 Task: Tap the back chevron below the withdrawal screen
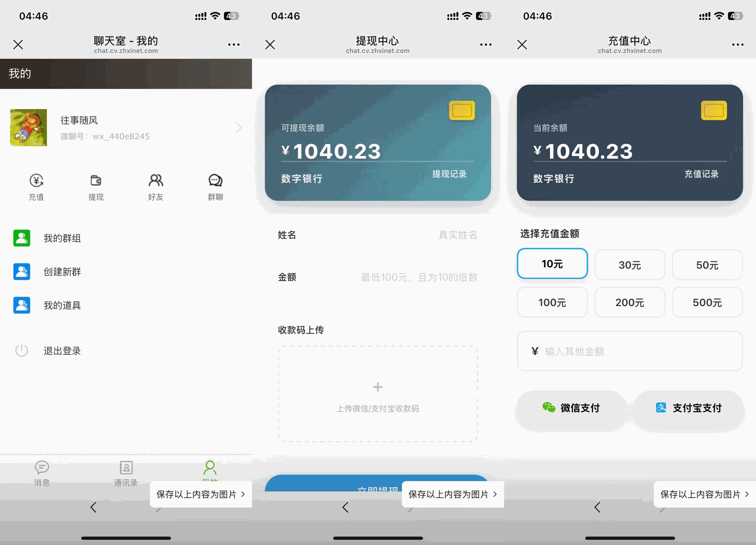tap(345, 508)
